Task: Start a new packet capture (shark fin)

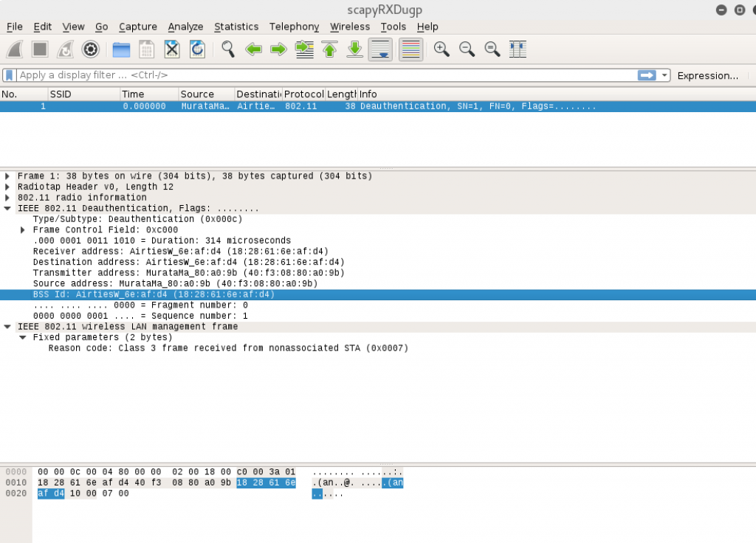Action: click(15, 49)
